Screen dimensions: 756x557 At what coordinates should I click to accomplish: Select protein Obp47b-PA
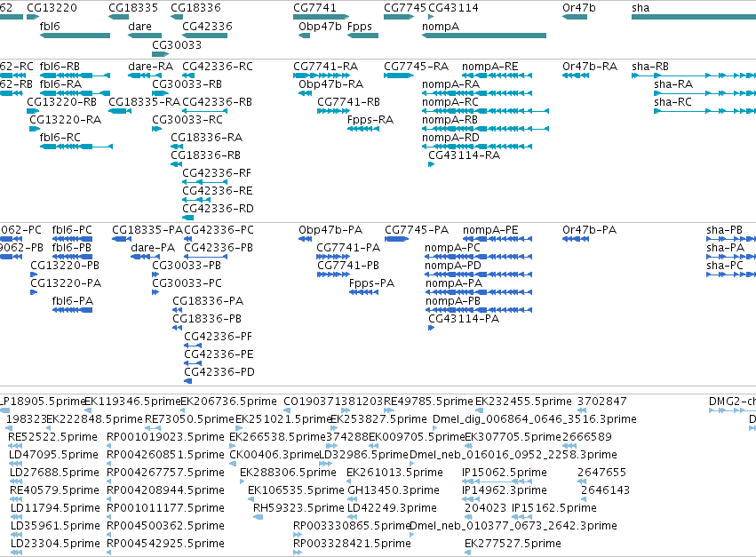click(x=330, y=229)
